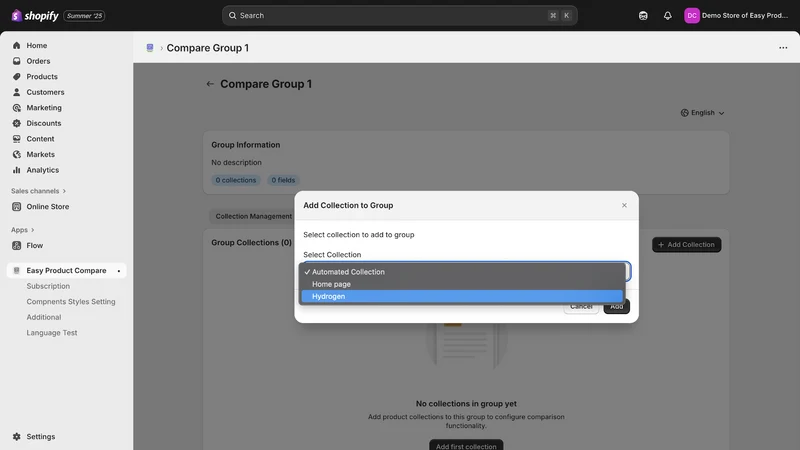Click the Add button in the dialog

[616, 307]
